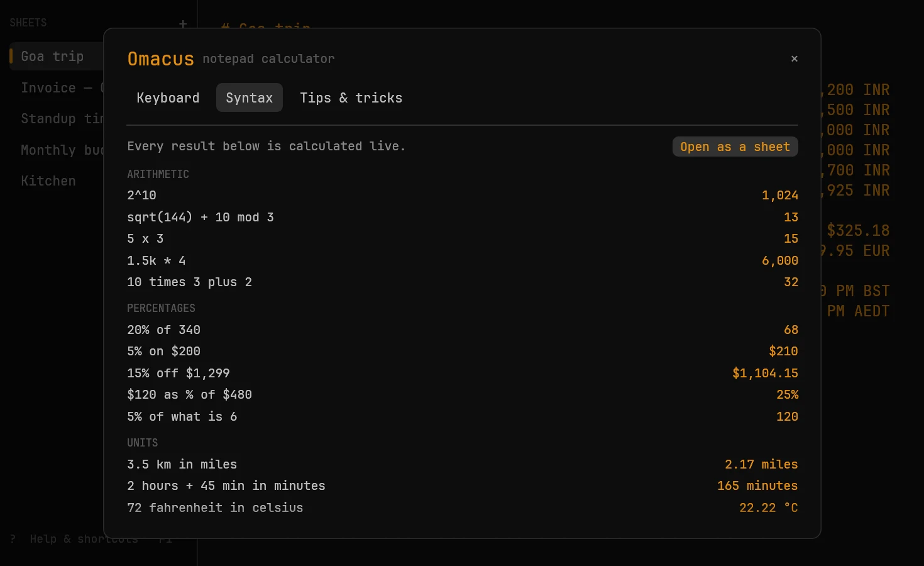924x566 pixels.
Task: Click the question mark help icon
Action: [x=13, y=539]
